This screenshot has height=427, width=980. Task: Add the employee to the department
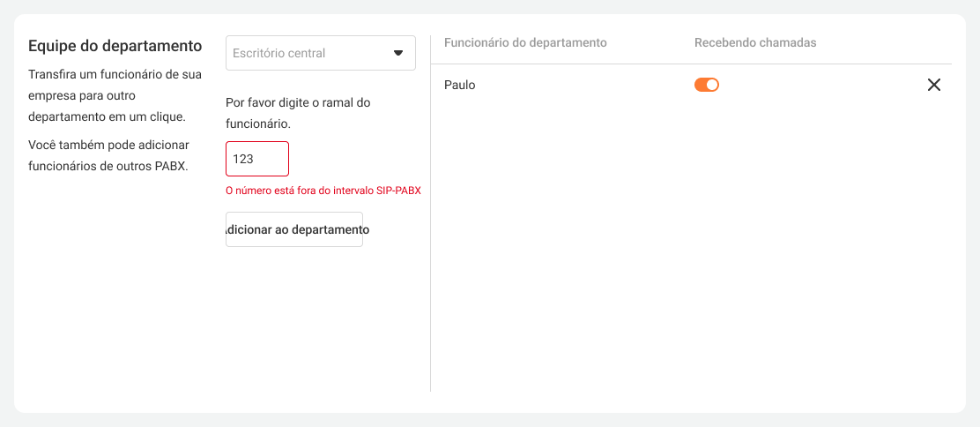coord(294,229)
